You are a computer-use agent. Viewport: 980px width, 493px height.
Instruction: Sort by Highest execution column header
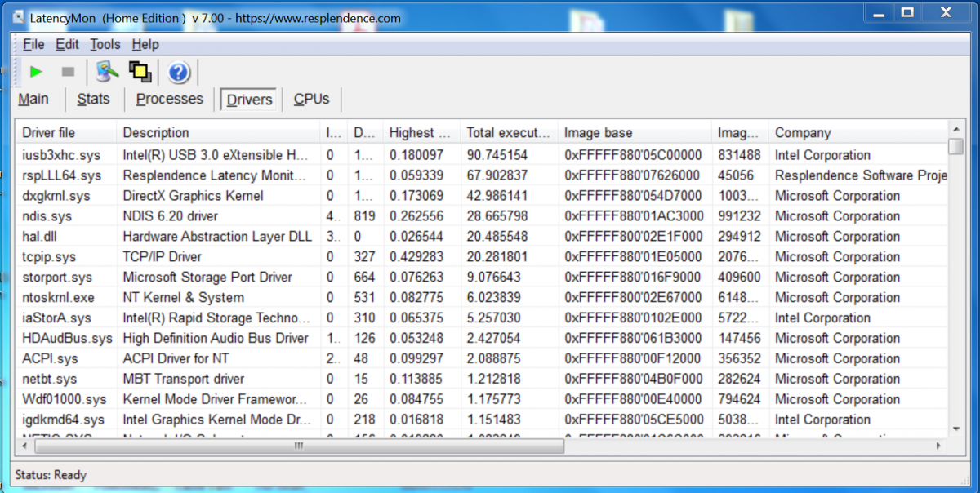point(421,132)
